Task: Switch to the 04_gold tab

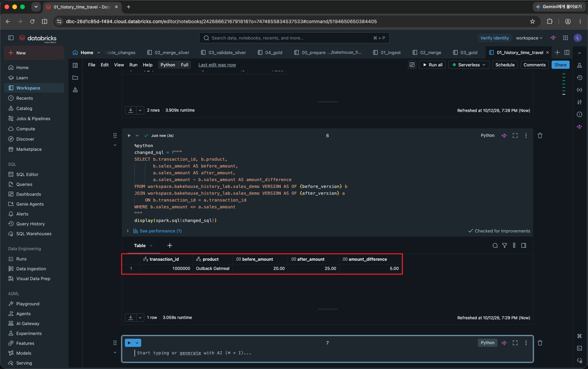Action: click(x=270, y=52)
